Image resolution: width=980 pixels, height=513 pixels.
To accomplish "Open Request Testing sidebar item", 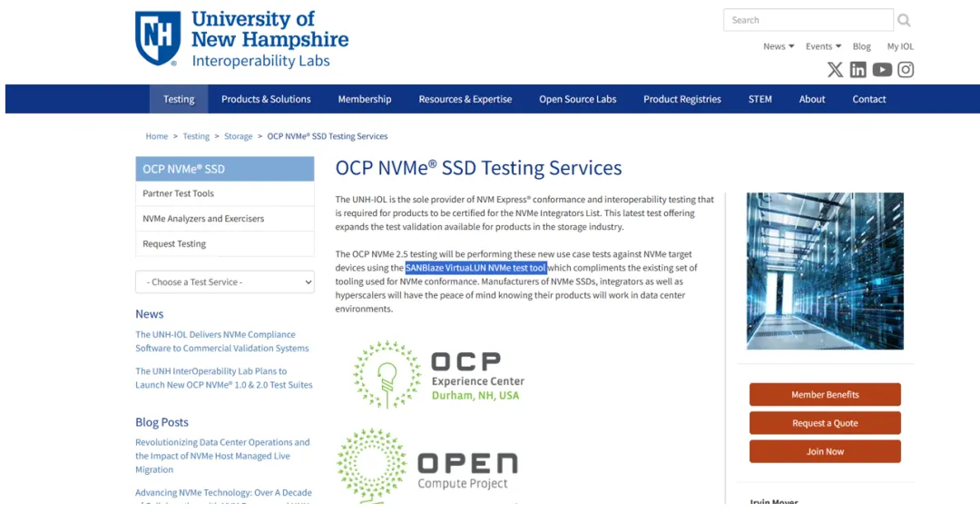I will point(225,243).
